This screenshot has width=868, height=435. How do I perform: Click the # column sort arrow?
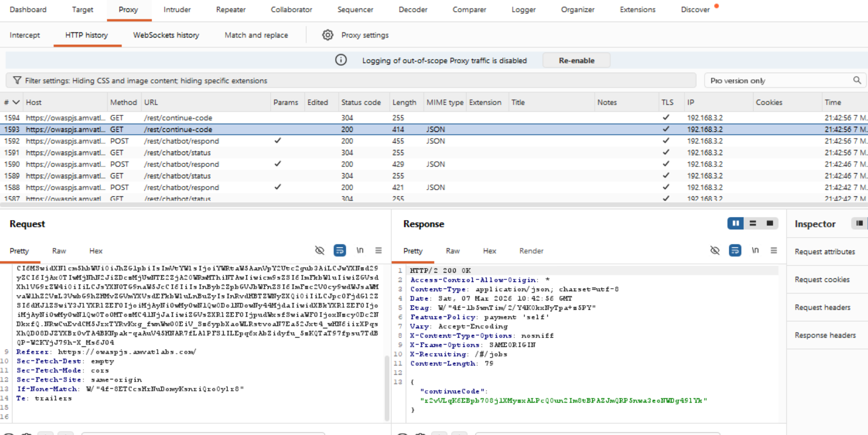16,103
